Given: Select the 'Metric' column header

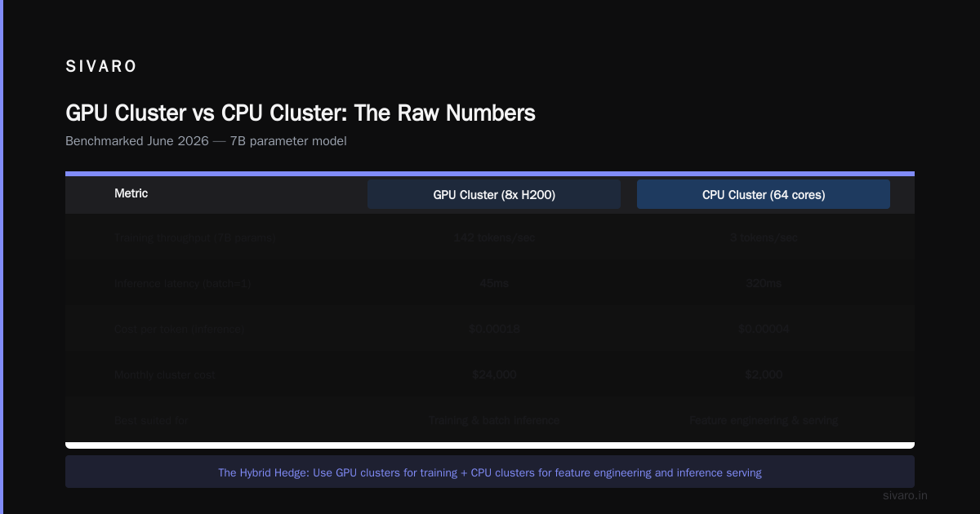Looking at the screenshot, I should [131, 193].
